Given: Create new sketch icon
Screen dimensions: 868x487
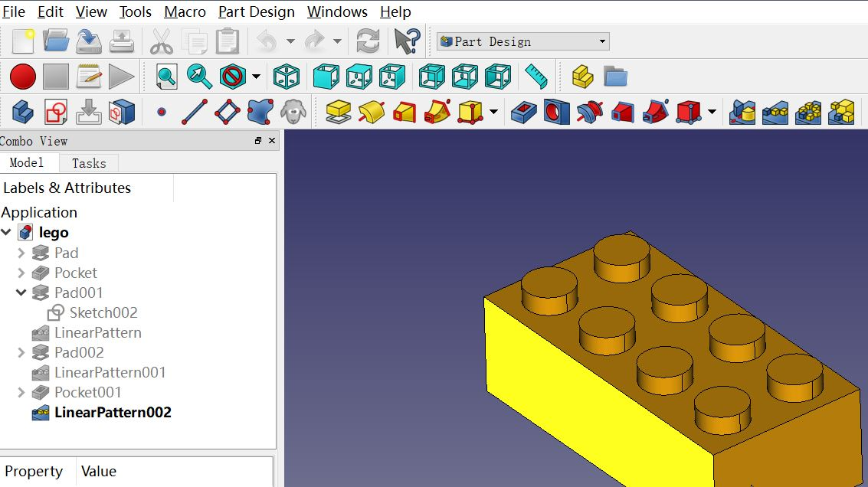Looking at the screenshot, I should click(56, 113).
